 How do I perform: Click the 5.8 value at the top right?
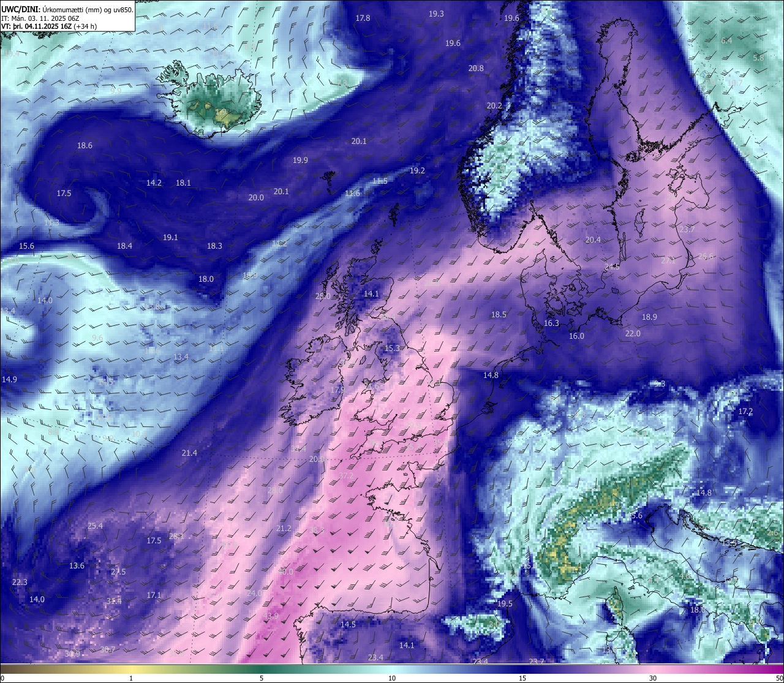(758, 58)
